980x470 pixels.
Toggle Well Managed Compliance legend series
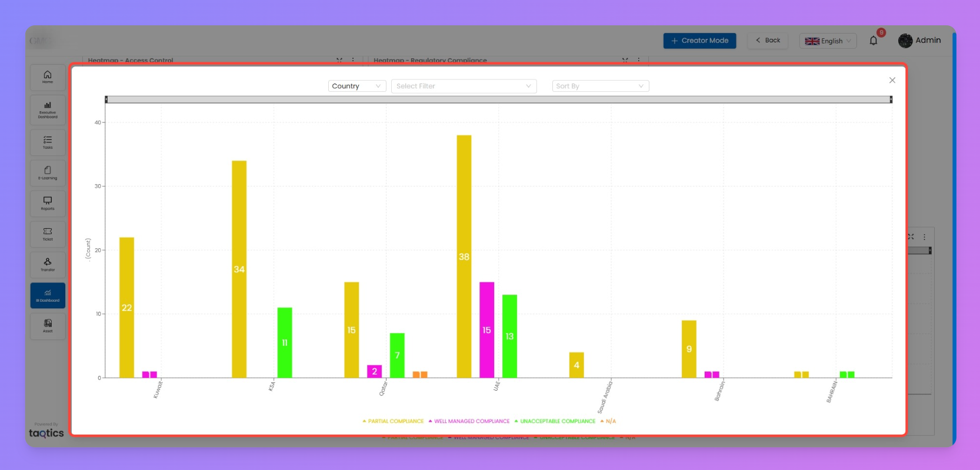pos(471,421)
